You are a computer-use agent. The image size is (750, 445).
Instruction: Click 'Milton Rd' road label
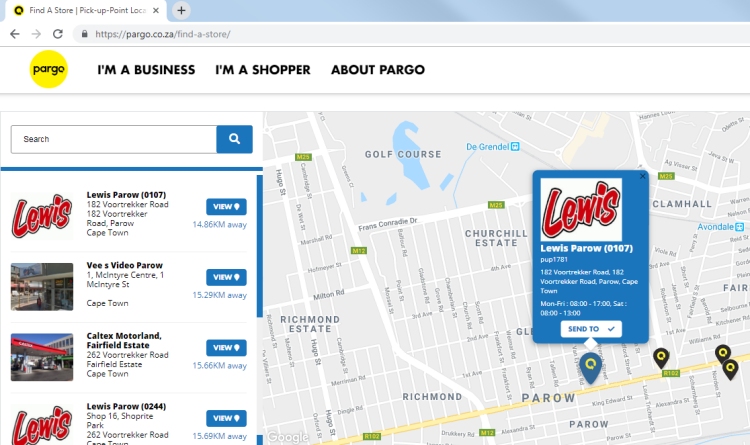pyautogui.click(x=329, y=294)
